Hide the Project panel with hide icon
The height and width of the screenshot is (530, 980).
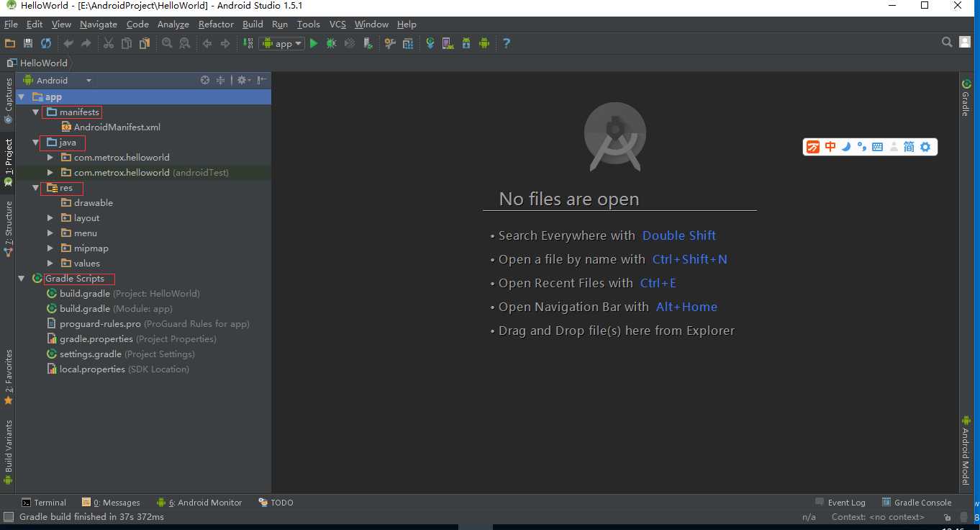262,80
